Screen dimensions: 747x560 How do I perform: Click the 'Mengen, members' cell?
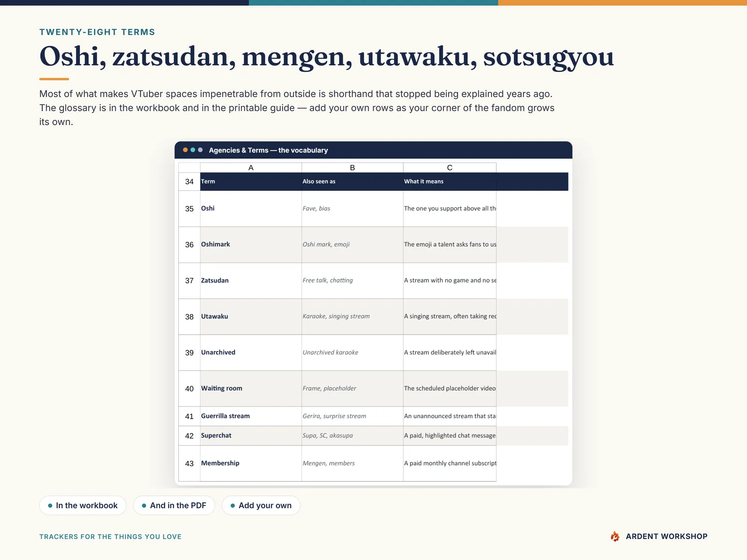tap(352, 463)
